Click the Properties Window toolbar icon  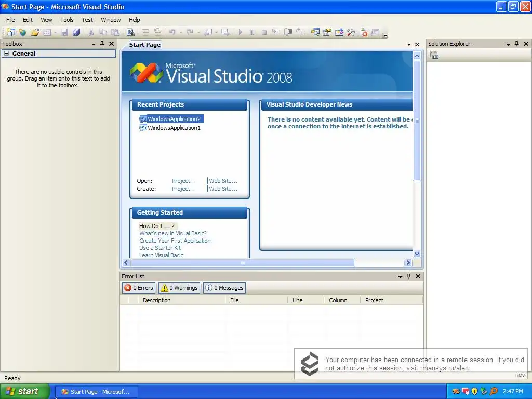click(x=327, y=32)
